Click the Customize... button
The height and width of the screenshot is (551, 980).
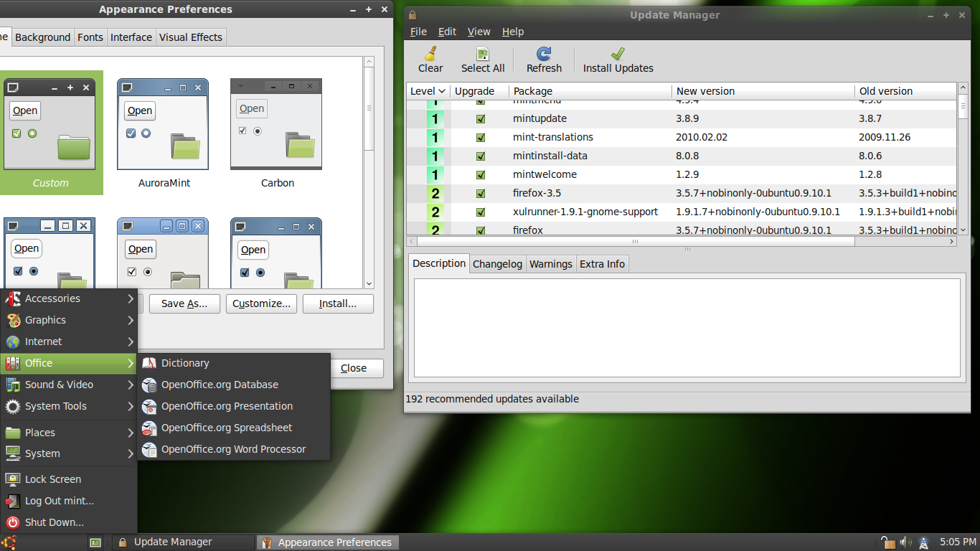pyautogui.click(x=261, y=303)
